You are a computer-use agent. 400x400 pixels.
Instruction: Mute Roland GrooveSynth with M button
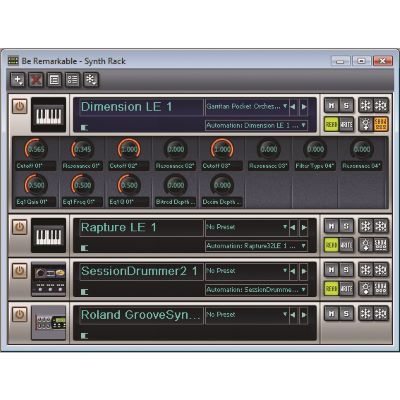point(331,314)
